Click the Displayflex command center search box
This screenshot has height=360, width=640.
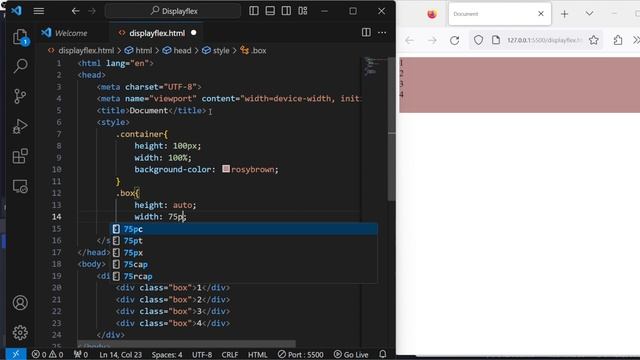point(173,11)
